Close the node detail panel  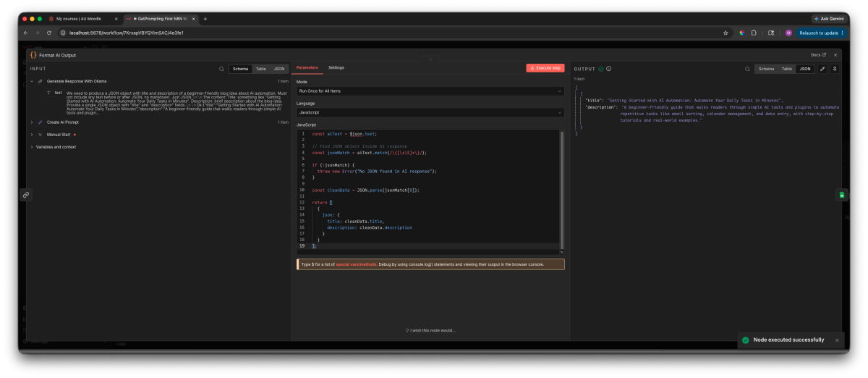click(x=835, y=55)
